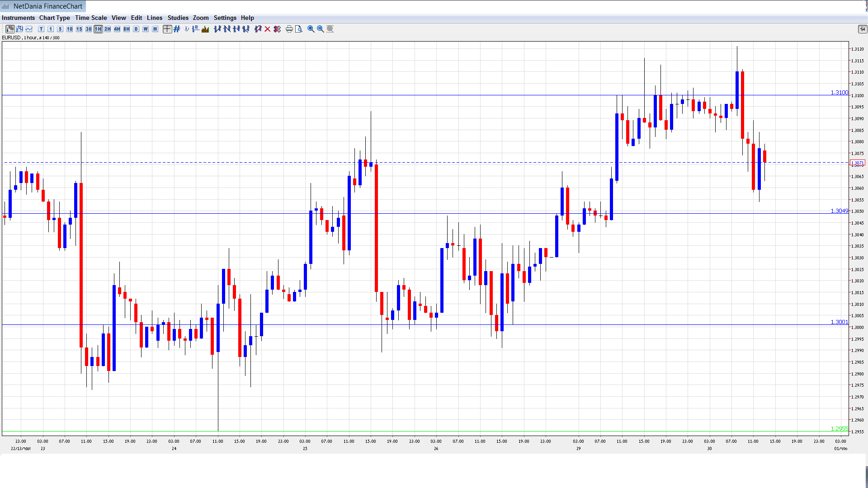
Task: Open the Instruments menu
Action: coord(18,18)
